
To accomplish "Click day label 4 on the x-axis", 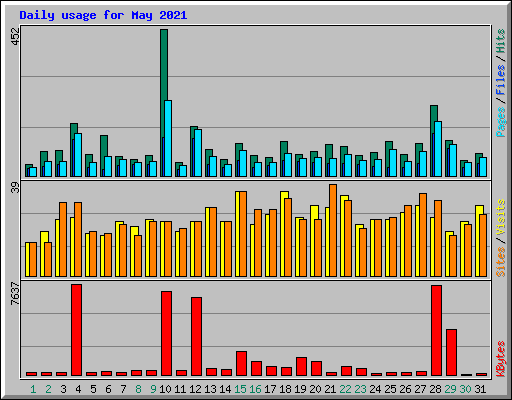I will click(x=78, y=389).
